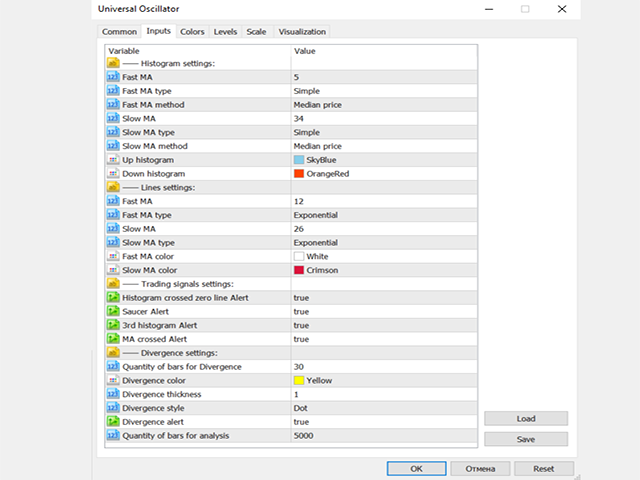Screen dimensions: 640x480
Task: Open the Divergence style Dot dropdown
Action: (x=380, y=408)
